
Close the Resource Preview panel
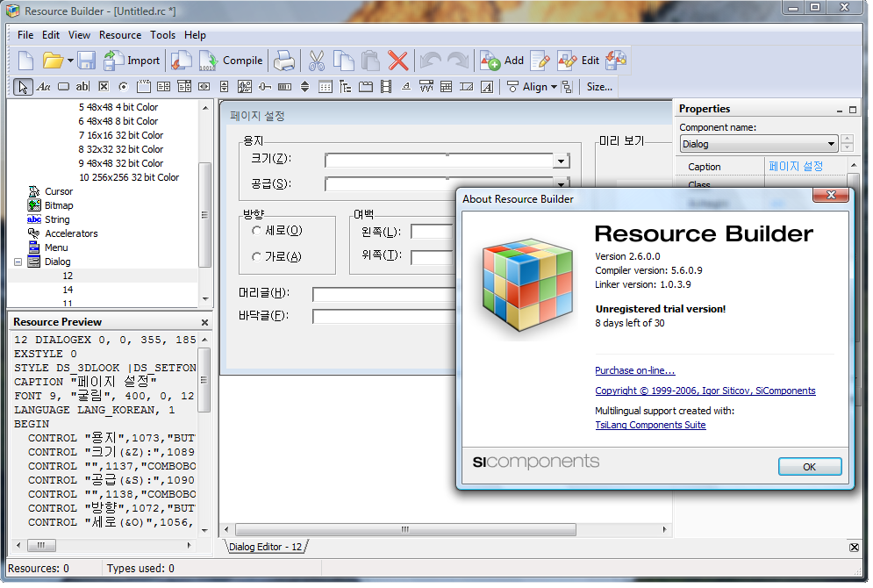(x=204, y=322)
